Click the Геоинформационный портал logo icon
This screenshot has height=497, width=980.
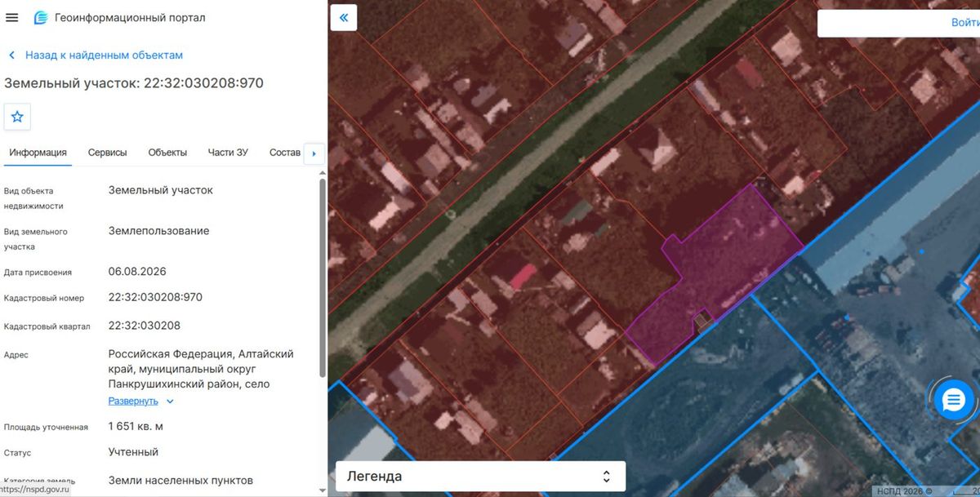(x=40, y=18)
